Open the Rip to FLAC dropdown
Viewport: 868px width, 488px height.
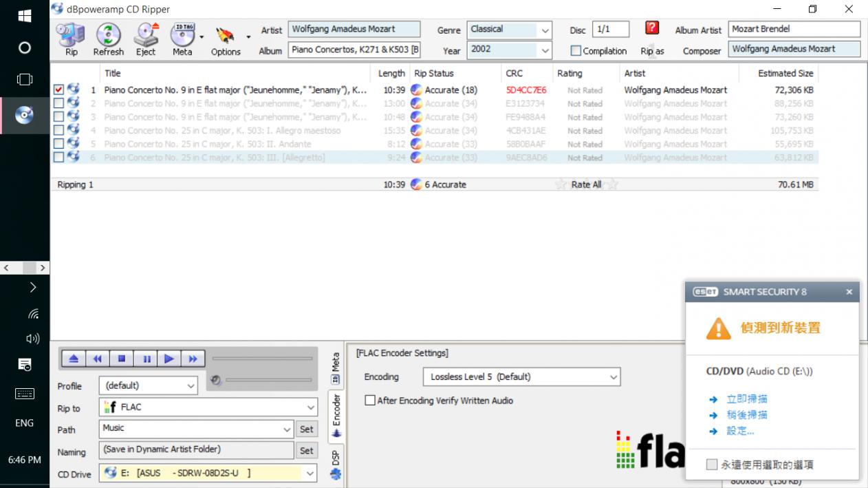coord(310,407)
